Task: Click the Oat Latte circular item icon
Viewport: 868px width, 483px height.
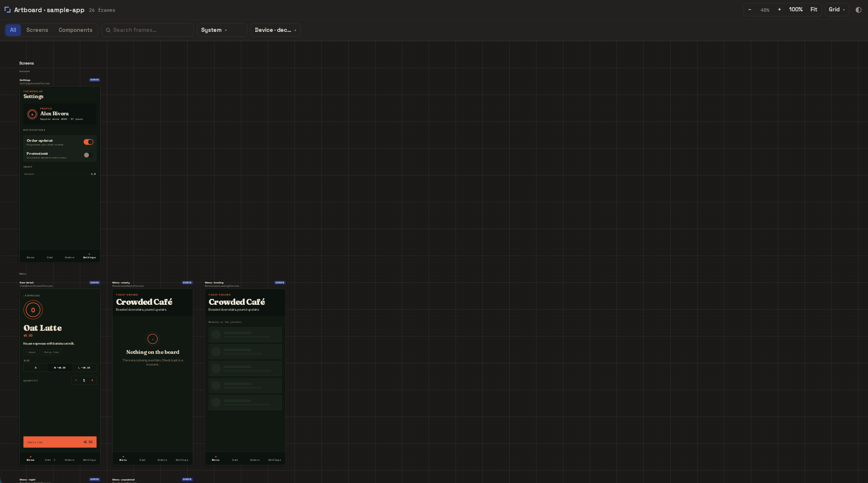Action: pos(33,310)
